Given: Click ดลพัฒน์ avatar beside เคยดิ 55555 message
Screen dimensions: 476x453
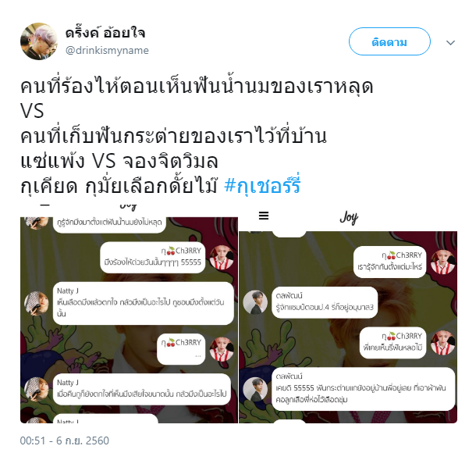Looking at the screenshot, I should [x=255, y=389].
